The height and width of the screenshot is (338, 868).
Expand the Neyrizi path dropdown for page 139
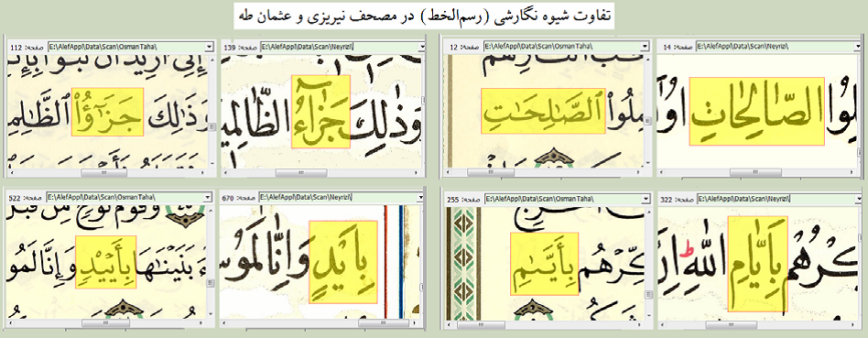[x=420, y=47]
